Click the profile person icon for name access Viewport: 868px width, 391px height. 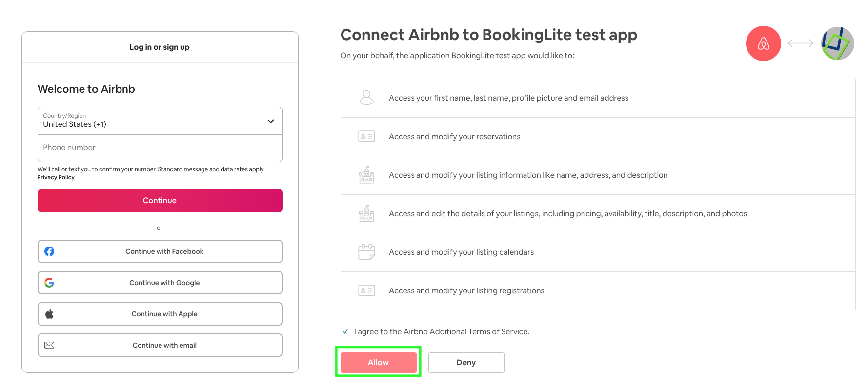coord(366,98)
